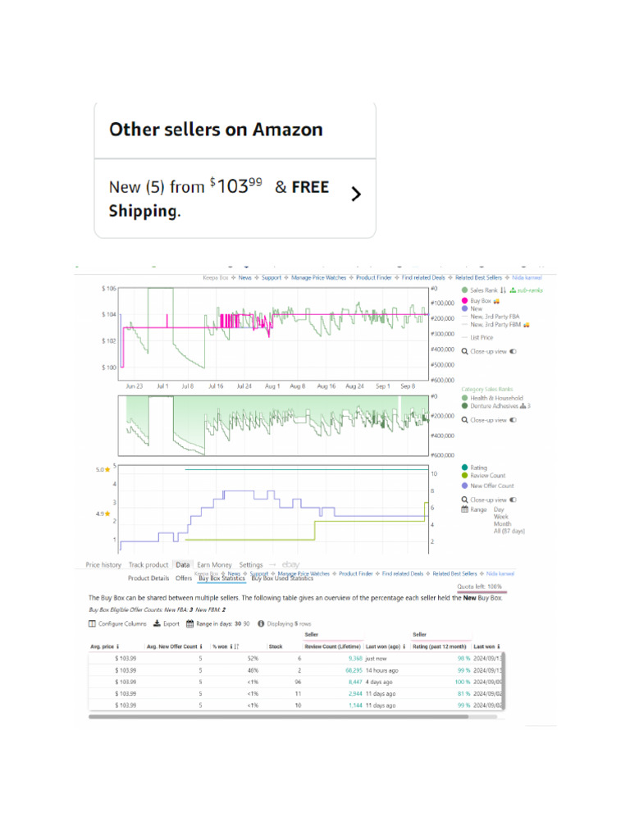Image resolution: width=630 pixels, height=840 pixels.
Task: Click the info icon beside Avg. price
Action: pos(118,646)
